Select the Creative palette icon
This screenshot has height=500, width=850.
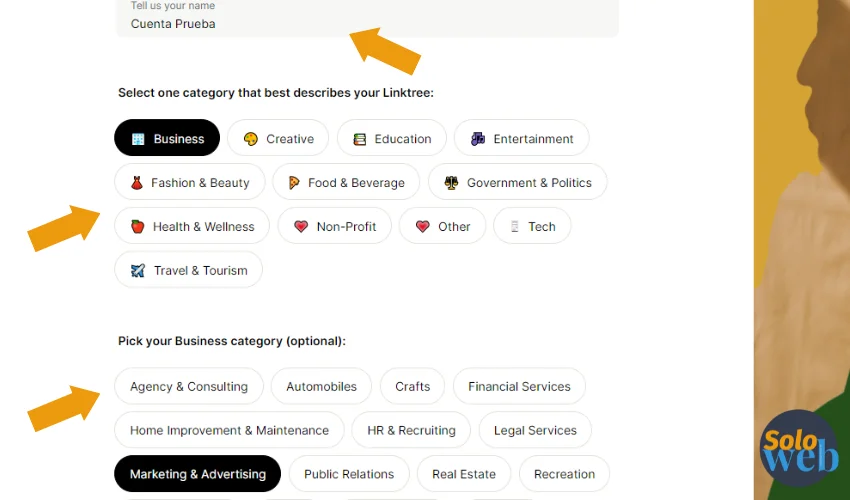pyautogui.click(x=250, y=139)
